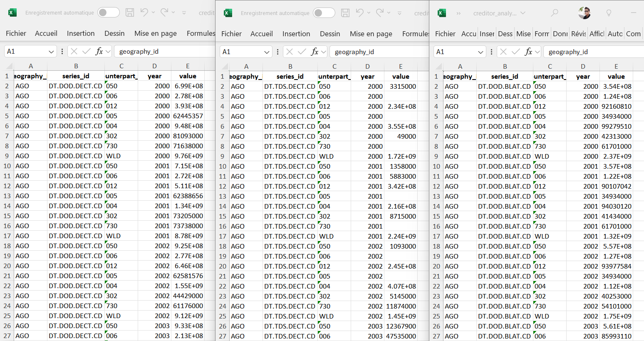Click cell 3315000 in middle window
644x341 pixels.
pyautogui.click(x=401, y=86)
